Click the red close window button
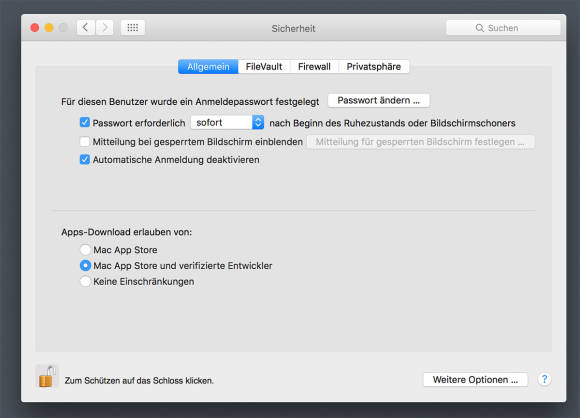Viewport: 580px width, 418px height. tap(35, 28)
